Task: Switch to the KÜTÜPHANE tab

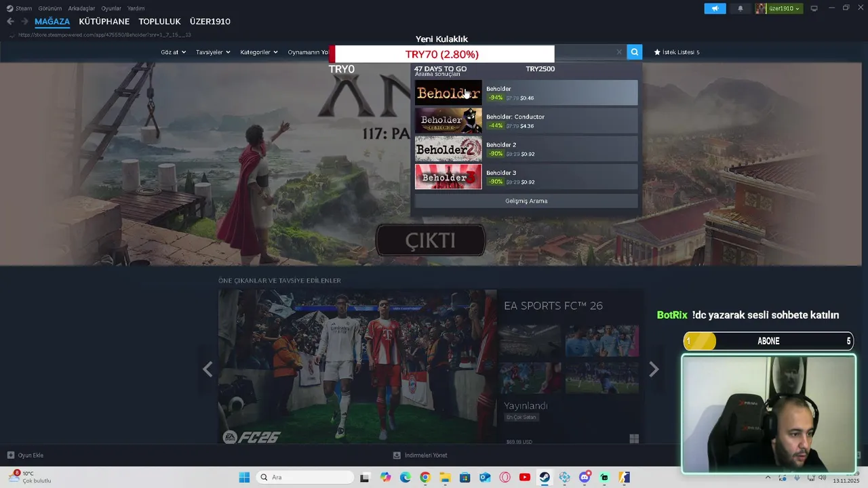Action: coord(104,22)
